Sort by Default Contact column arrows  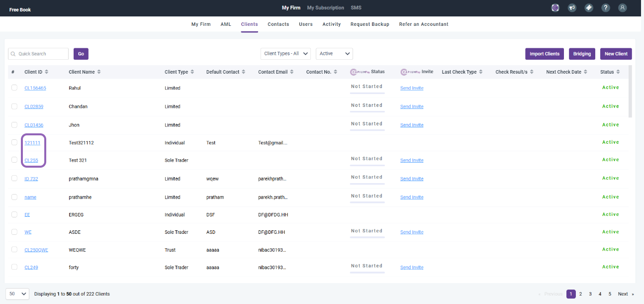[x=244, y=72]
